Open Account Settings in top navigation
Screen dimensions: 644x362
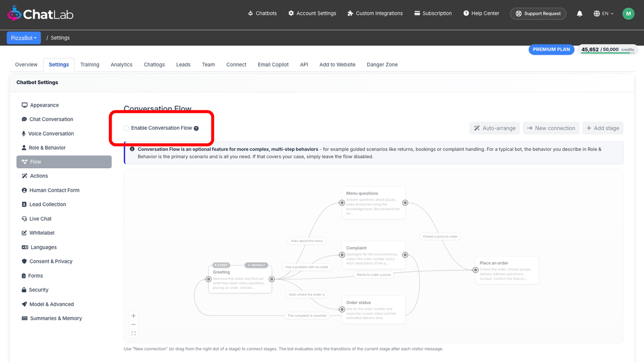point(312,13)
